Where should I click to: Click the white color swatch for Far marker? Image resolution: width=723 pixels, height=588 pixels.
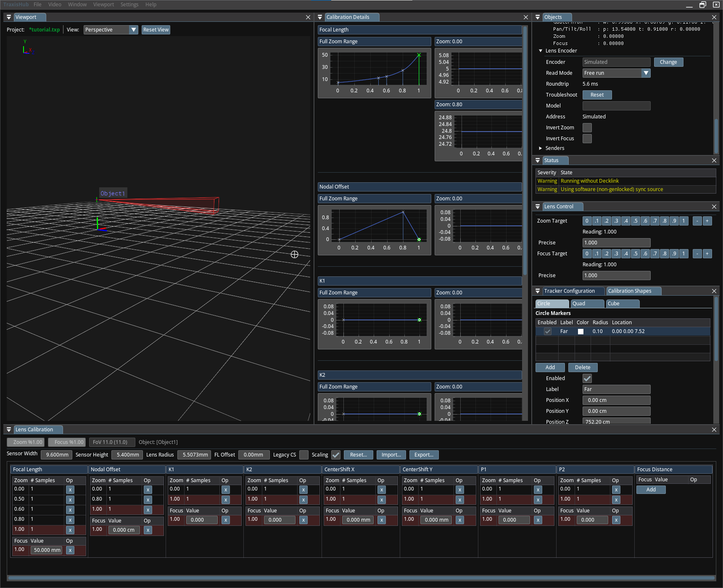(581, 331)
